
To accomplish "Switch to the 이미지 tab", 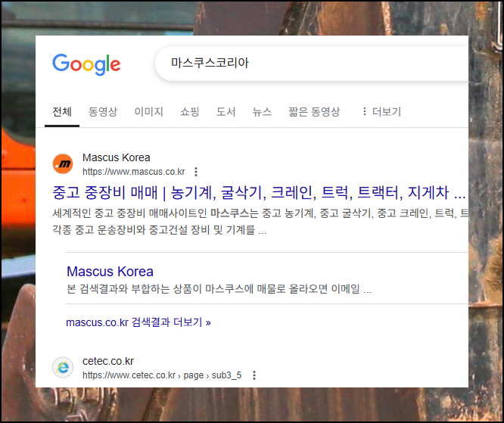I will click(149, 111).
